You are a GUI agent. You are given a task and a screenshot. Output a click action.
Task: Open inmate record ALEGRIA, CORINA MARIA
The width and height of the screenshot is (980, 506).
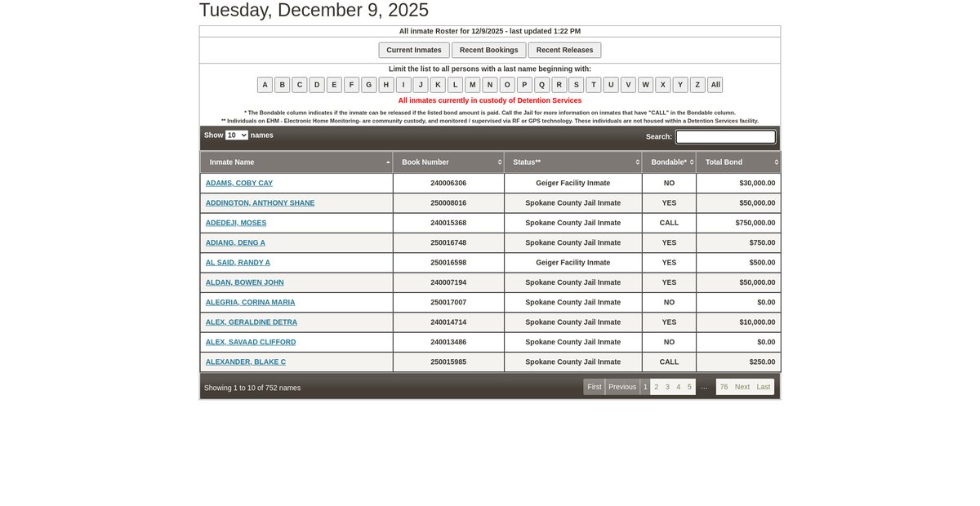(250, 303)
